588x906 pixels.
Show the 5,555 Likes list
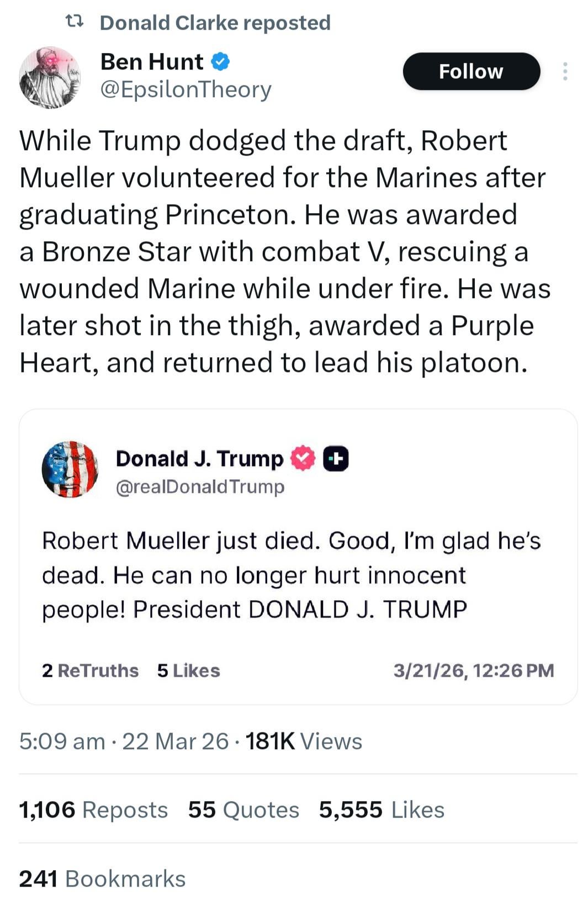(x=382, y=810)
